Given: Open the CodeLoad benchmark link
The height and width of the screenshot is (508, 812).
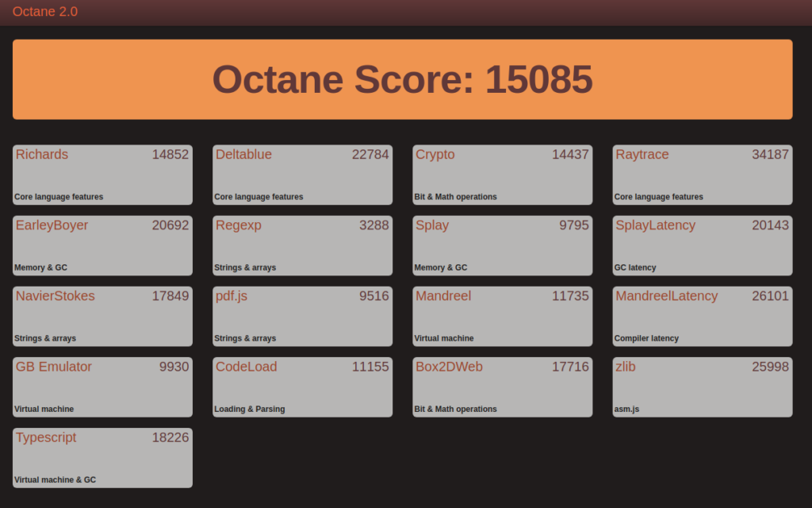Looking at the screenshot, I should coord(246,367).
